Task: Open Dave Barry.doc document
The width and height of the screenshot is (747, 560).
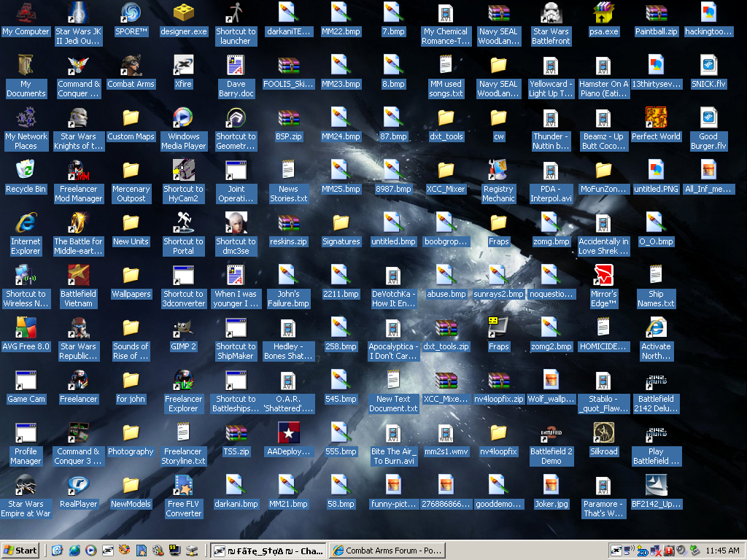Action: pos(236,77)
